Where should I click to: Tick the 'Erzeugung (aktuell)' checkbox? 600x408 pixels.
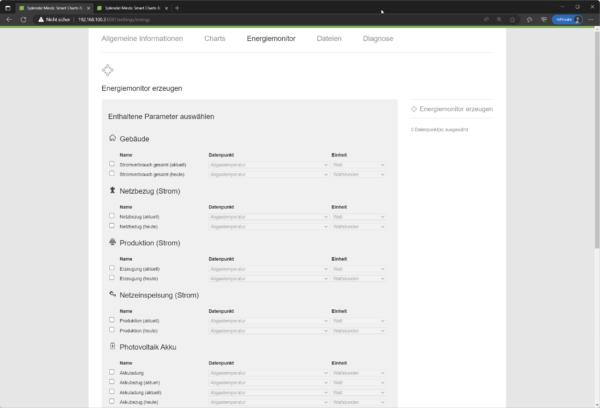[112, 268]
